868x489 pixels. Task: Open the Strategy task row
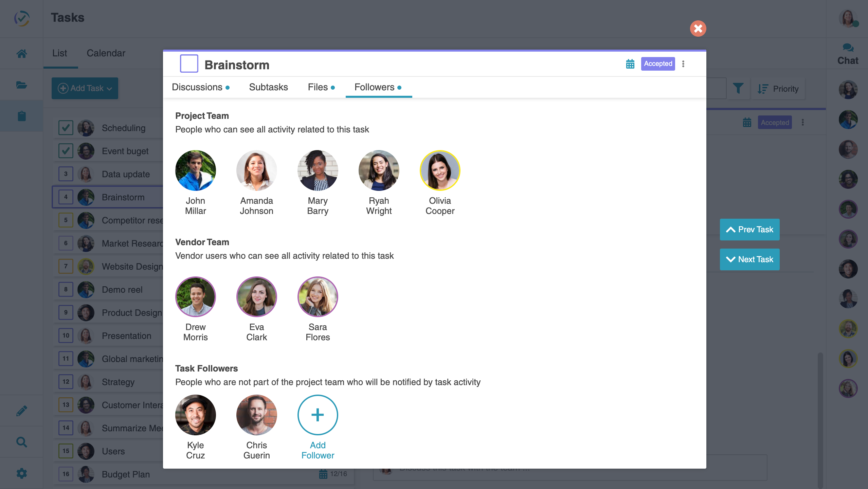coord(109,382)
